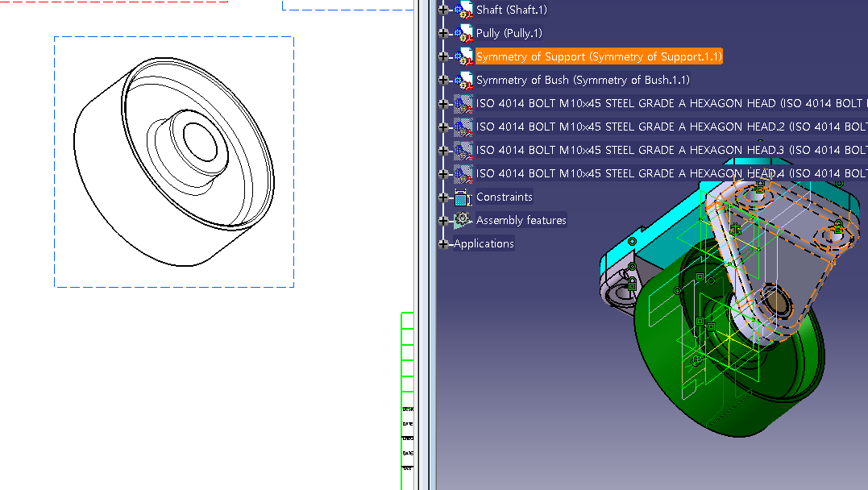Click the pulley isometric drawing view

tap(174, 162)
